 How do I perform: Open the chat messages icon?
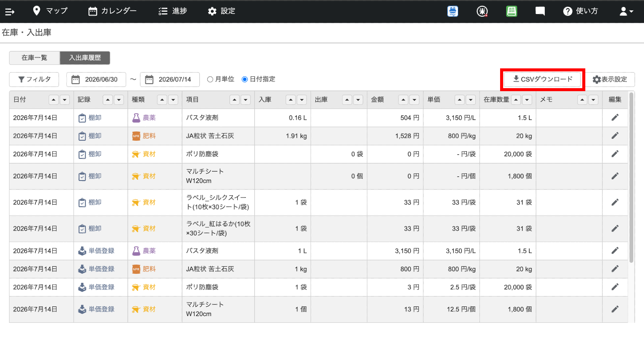(540, 11)
